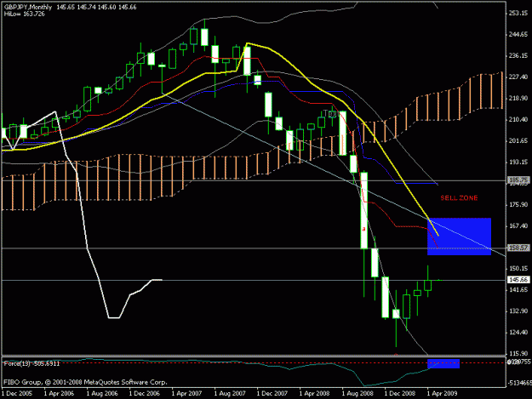Image resolution: width=532 pixels, height=399 pixels.
Task: Click the -5134665 indicator scale value
Action: 519,383
